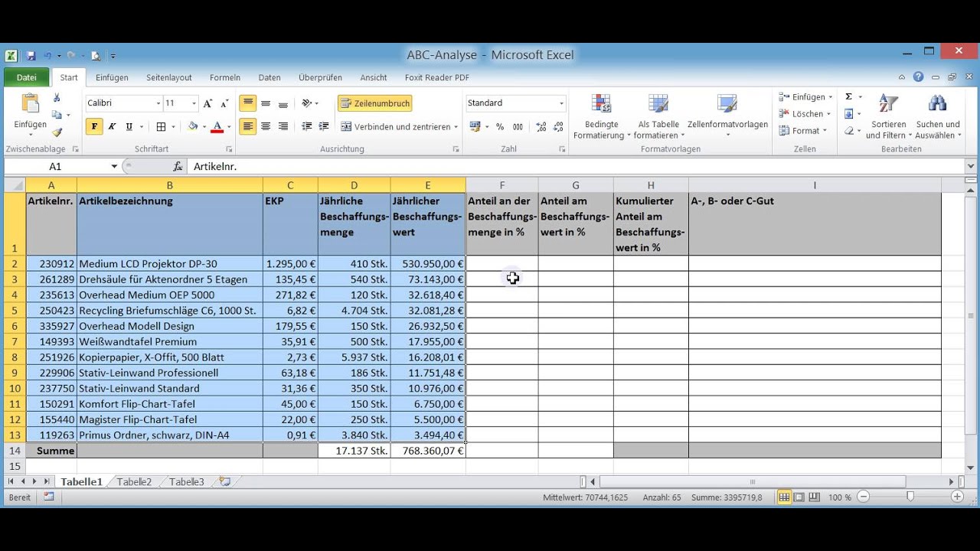Switch to sheet Tabelle2
The image size is (980, 551).
[x=134, y=482]
